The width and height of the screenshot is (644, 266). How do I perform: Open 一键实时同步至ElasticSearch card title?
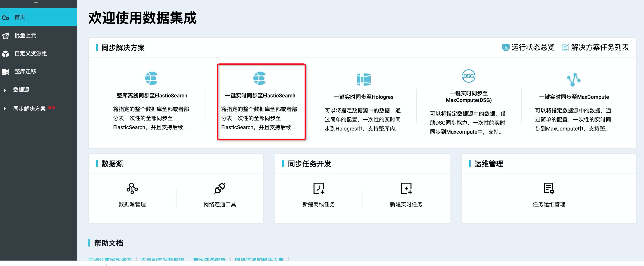point(260,96)
